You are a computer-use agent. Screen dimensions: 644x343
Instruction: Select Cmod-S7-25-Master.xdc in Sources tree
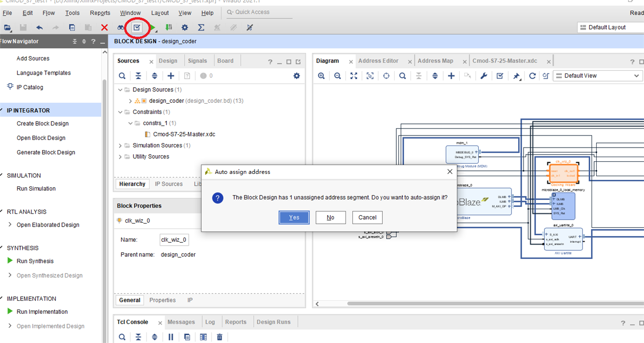[184, 134]
